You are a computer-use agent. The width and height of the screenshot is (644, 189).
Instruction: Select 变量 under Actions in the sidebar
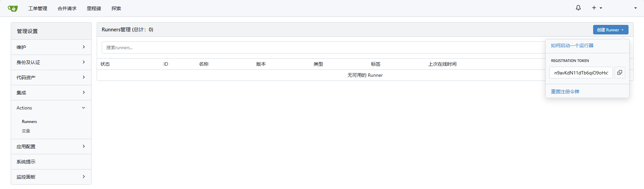[26, 131]
